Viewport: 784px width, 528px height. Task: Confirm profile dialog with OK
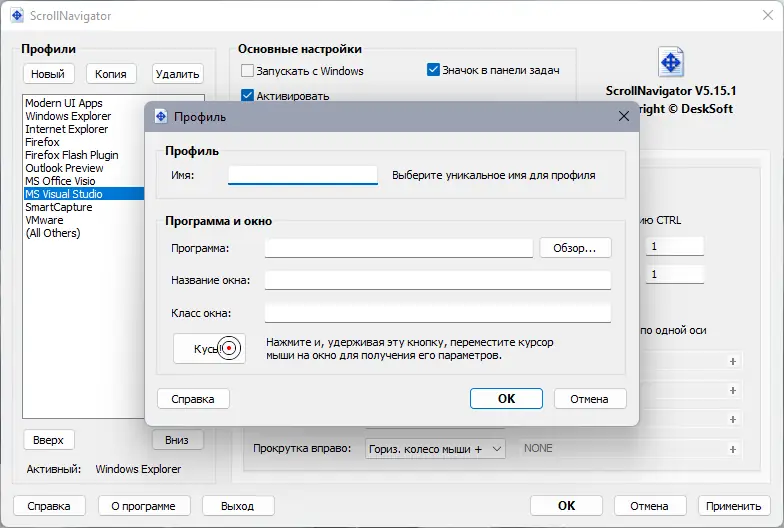(506, 398)
